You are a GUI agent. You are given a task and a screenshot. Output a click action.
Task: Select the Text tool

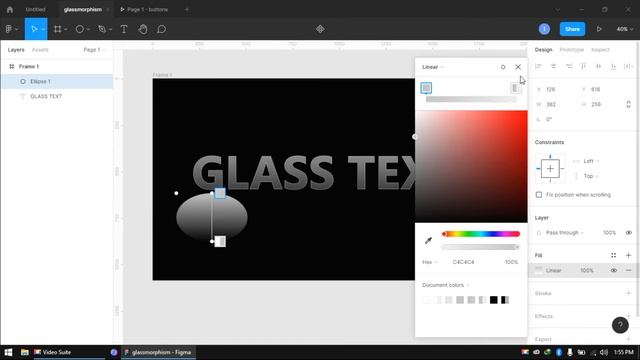point(124,29)
